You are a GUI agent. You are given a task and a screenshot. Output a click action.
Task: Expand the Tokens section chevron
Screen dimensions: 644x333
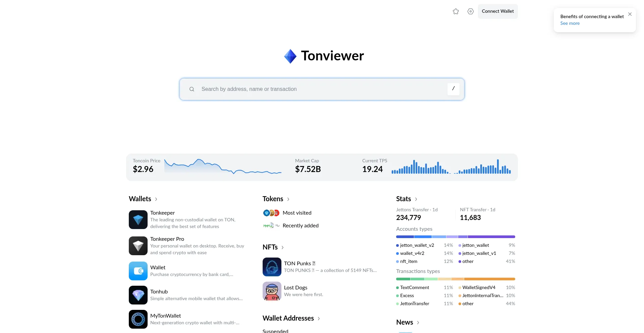click(288, 199)
